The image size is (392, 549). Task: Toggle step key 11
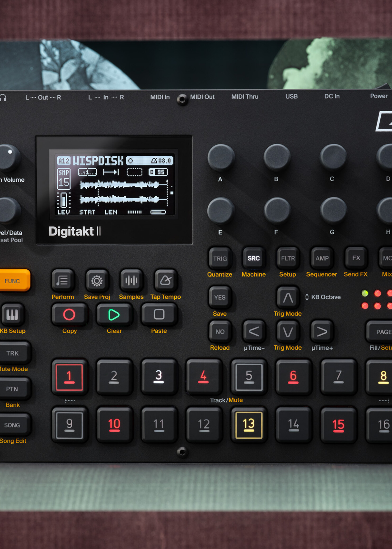click(159, 425)
